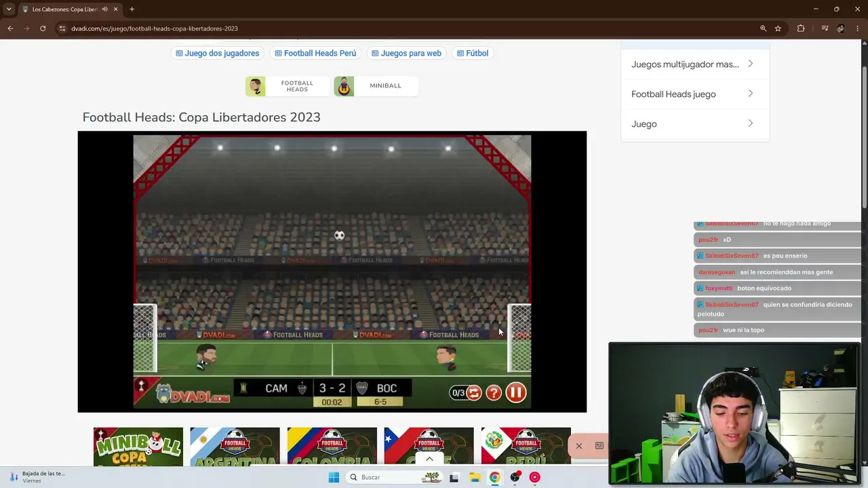868x488 pixels.
Task: Open the game help question-mark button
Action: click(494, 392)
